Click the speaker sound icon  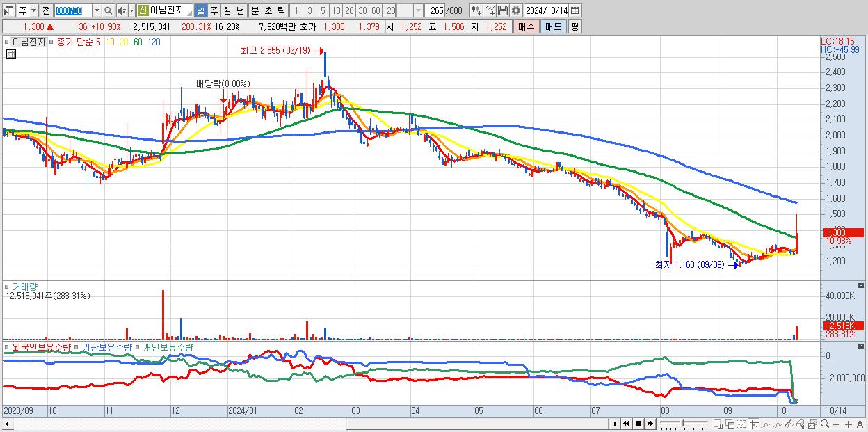121,10
